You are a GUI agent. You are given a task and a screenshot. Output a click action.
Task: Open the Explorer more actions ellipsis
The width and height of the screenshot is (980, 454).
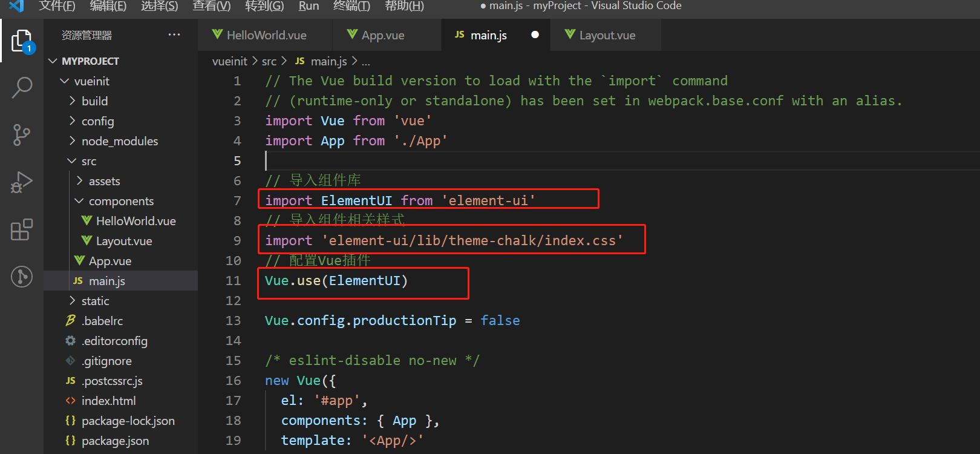(174, 35)
